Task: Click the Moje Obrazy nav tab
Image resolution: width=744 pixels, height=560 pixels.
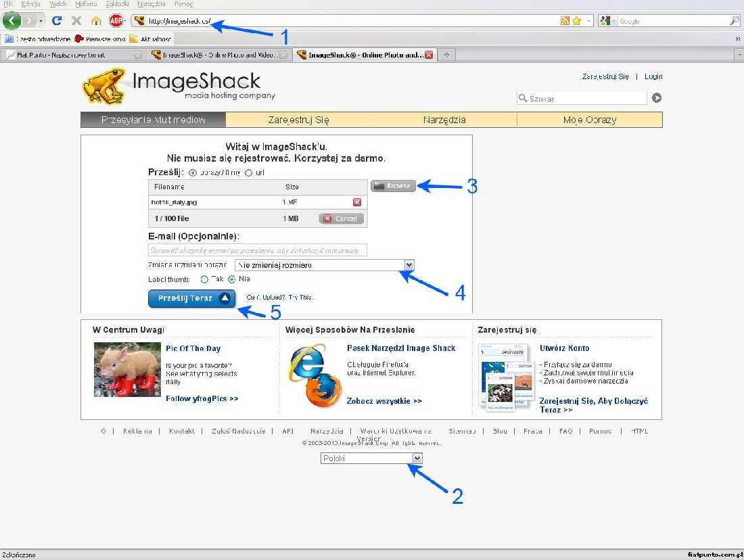Action: 590,120
